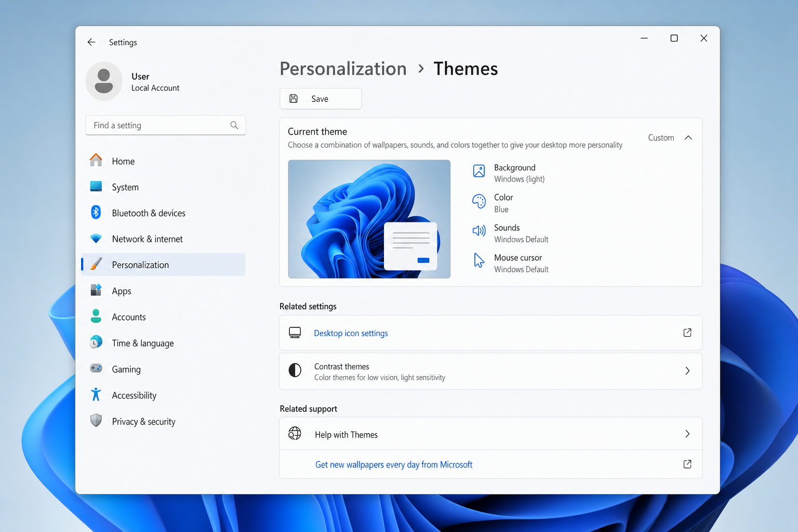Save the current theme
798x532 pixels.
tap(321, 99)
